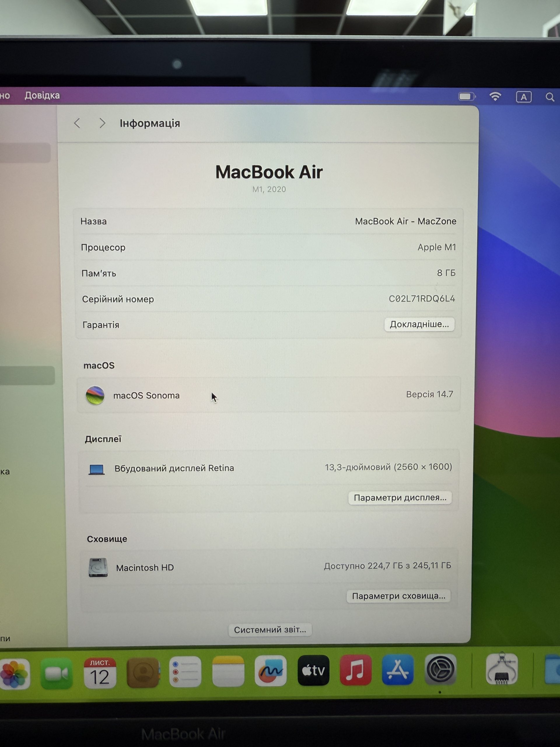The height and width of the screenshot is (747, 560).
Task: Open Параметри сховища... button
Action: [399, 596]
